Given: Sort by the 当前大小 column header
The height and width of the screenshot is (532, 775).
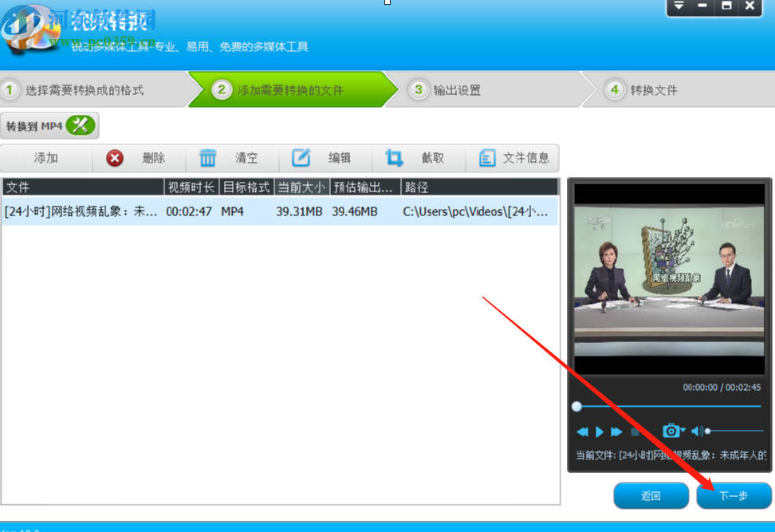Looking at the screenshot, I should click(x=301, y=187).
